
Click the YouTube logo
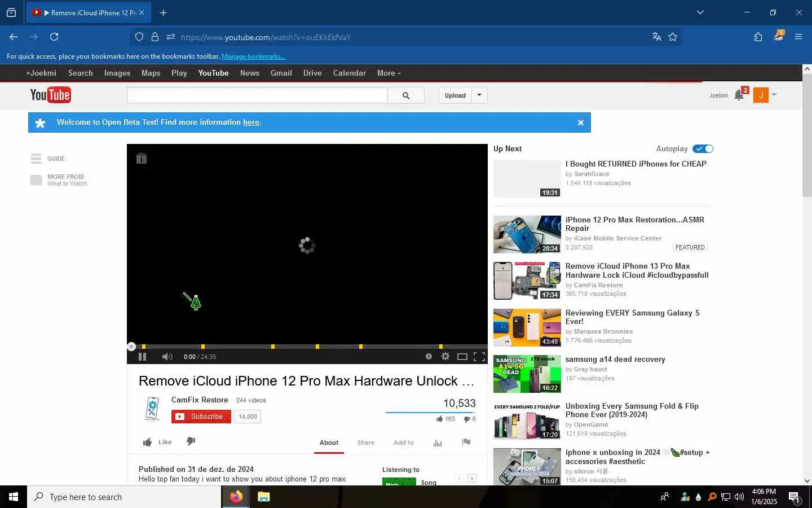point(50,95)
